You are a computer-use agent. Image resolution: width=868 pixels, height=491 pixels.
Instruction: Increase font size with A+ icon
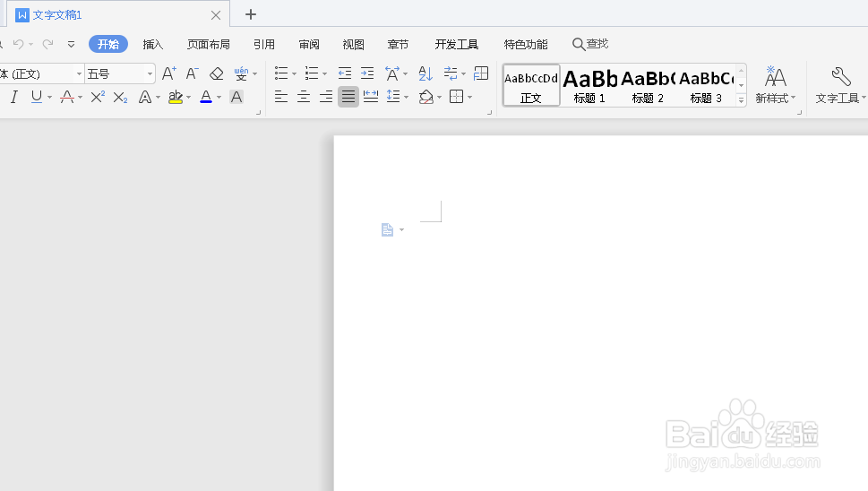tap(168, 73)
